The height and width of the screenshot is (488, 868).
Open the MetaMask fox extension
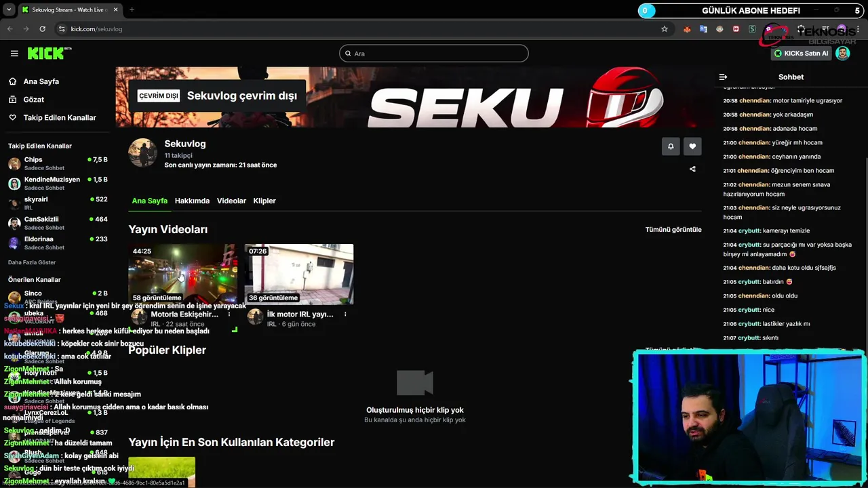tap(687, 29)
